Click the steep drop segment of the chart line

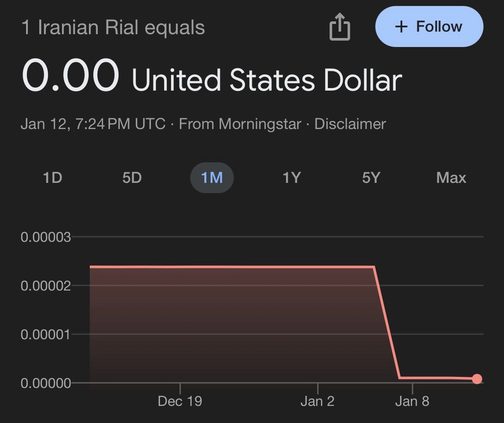[386, 323]
